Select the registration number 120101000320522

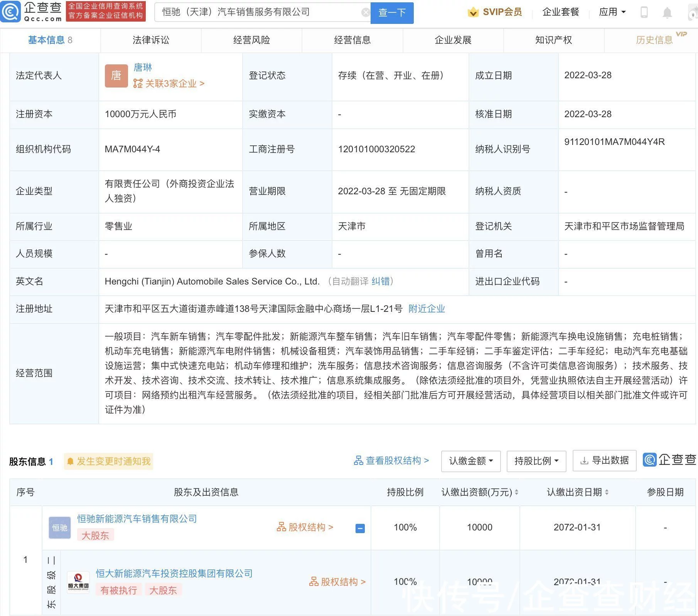click(x=376, y=149)
